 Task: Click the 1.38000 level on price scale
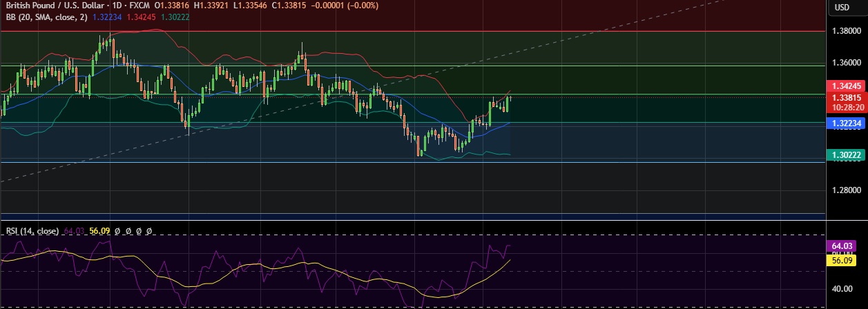point(846,31)
